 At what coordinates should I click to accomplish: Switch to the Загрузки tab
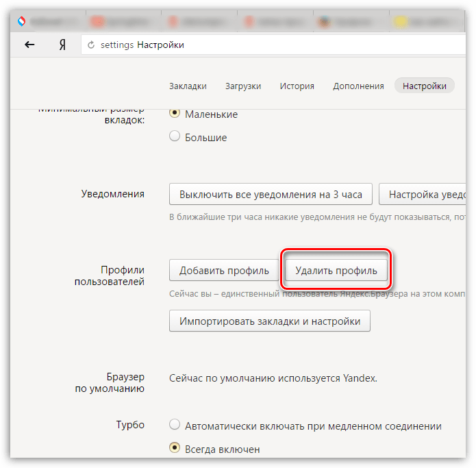(x=243, y=86)
